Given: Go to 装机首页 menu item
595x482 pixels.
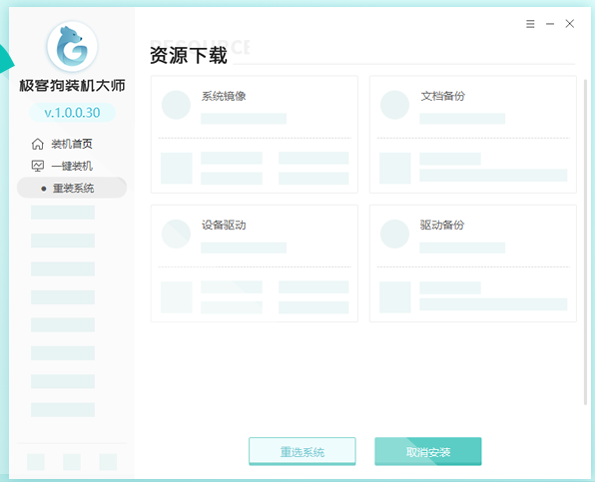Looking at the screenshot, I should point(72,144).
